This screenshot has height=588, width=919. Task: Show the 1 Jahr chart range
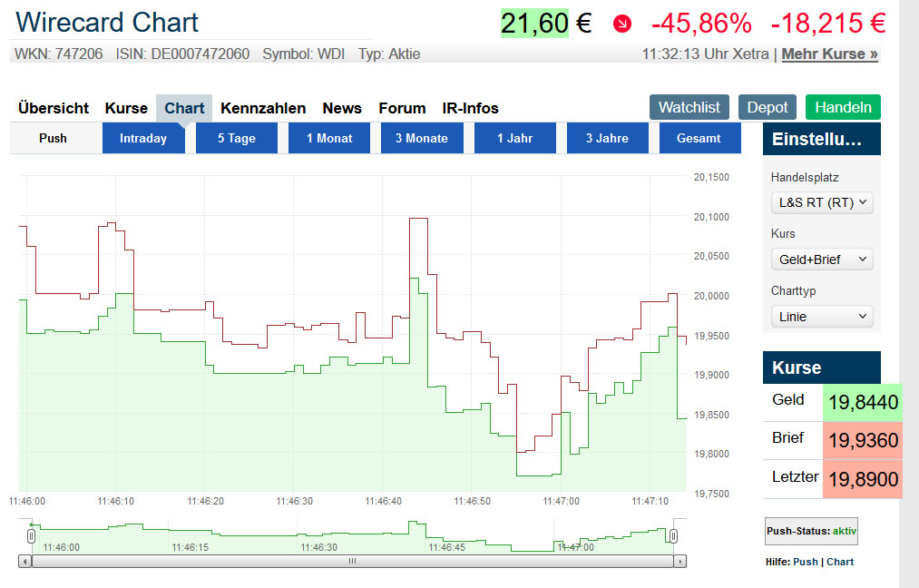[514, 138]
